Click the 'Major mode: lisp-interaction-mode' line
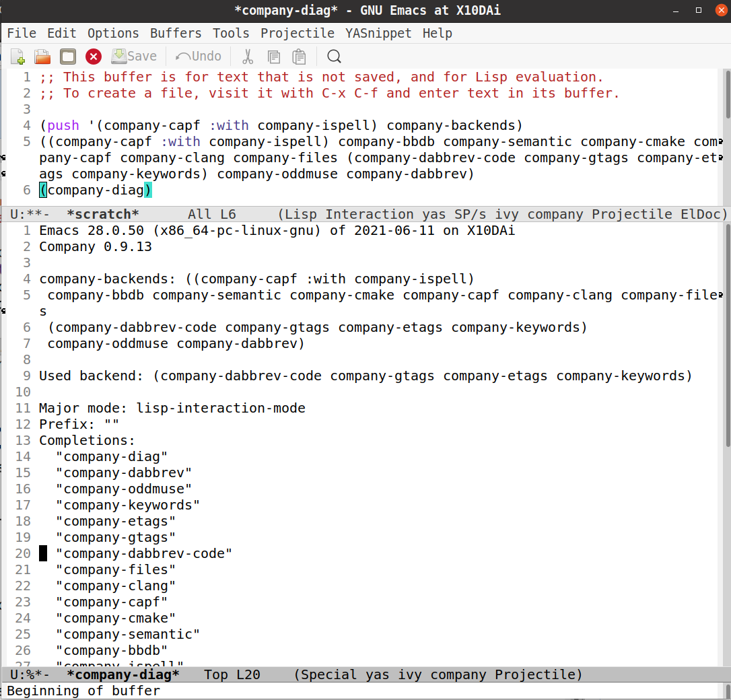This screenshot has height=700, width=731. click(172, 409)
